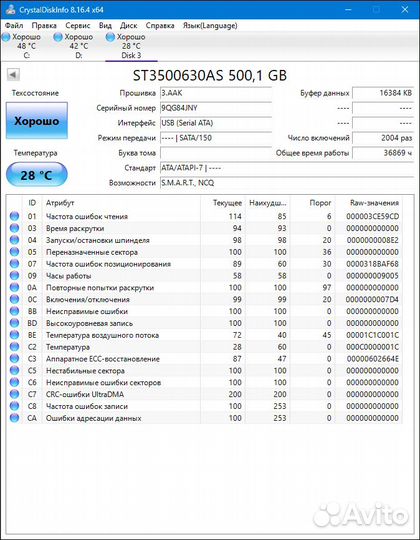Screen dimensions: 420x540
Task: Click status icon for Высокоуровневая запись
Action: (x=14, y=323)
